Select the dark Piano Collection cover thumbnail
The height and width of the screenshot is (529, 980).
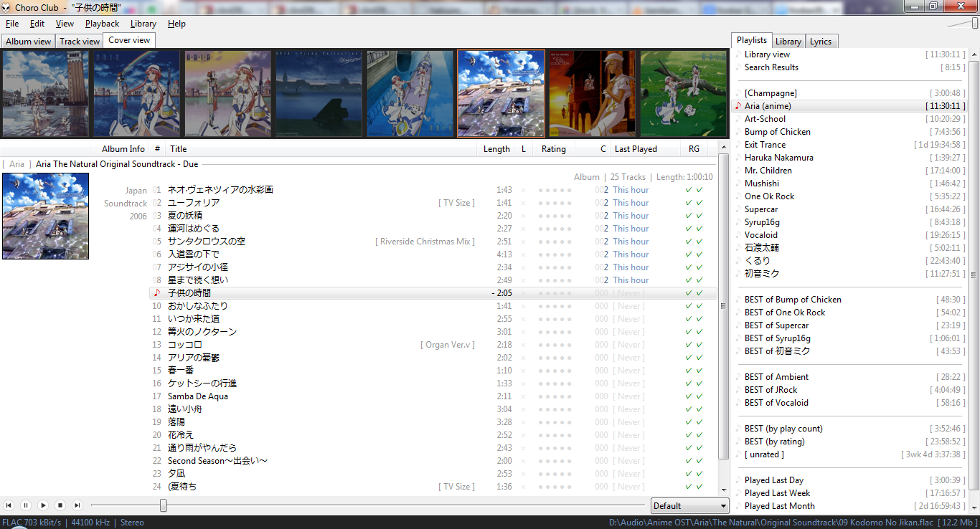[319, 93]
